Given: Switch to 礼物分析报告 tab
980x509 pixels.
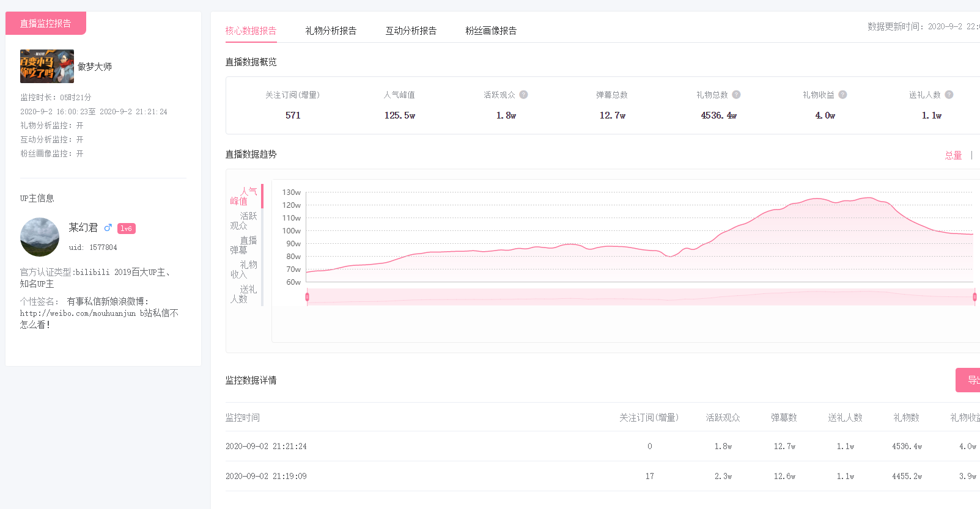Looking at the screenshot, I should tap(331, 31).
